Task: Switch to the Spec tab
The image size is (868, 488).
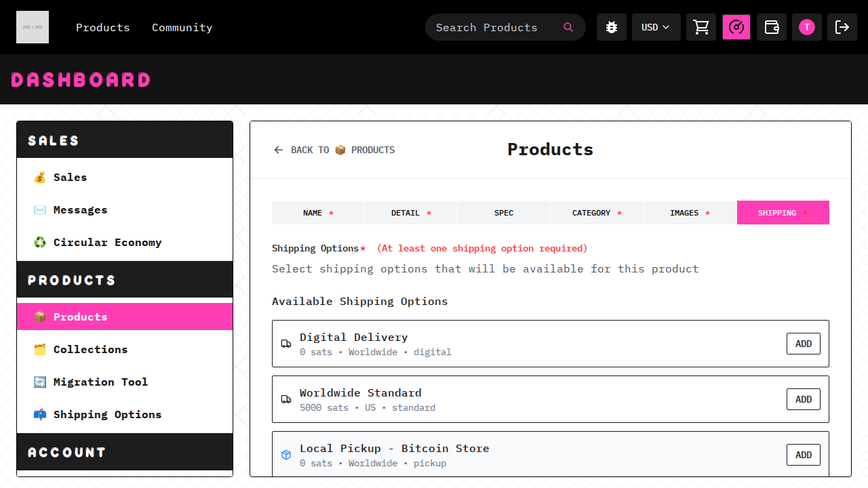Action: [504, 213]
